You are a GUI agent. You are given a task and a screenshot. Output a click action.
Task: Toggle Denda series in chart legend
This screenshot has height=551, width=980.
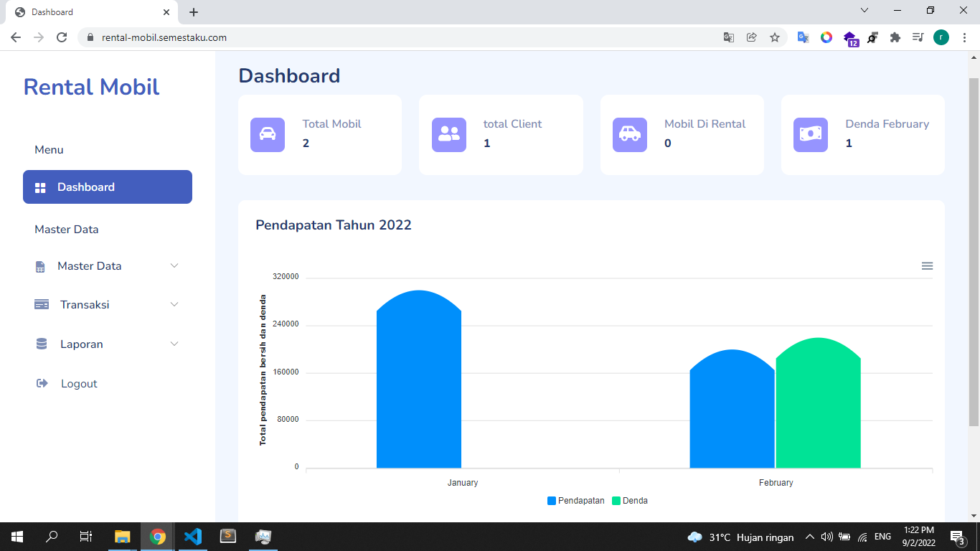click(630, 501)
